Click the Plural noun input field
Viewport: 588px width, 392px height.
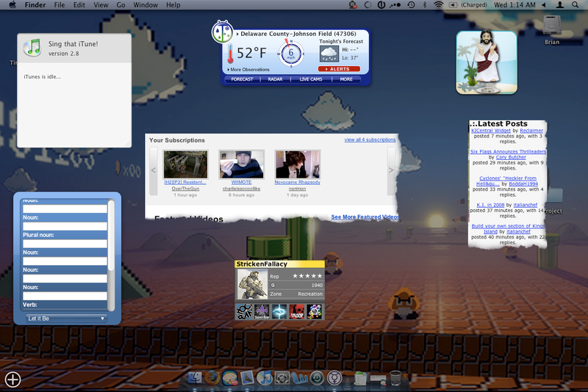[65, 244]
